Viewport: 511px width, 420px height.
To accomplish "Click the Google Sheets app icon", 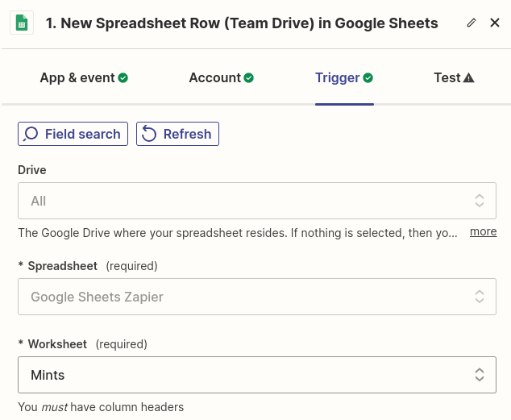I will tap(22, 23).
